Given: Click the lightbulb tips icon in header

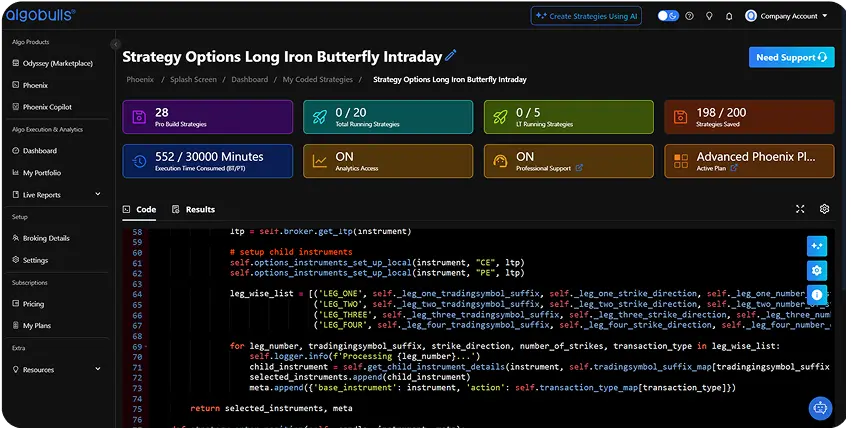Looking at the screenshot, I should pyautogui.click(x=709, y=16).
